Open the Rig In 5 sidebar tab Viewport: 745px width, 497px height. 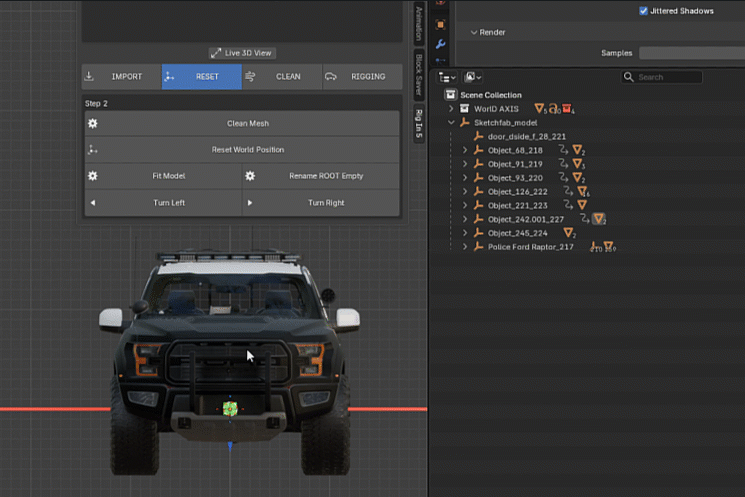pyautogui.click(x=419, y=124)
